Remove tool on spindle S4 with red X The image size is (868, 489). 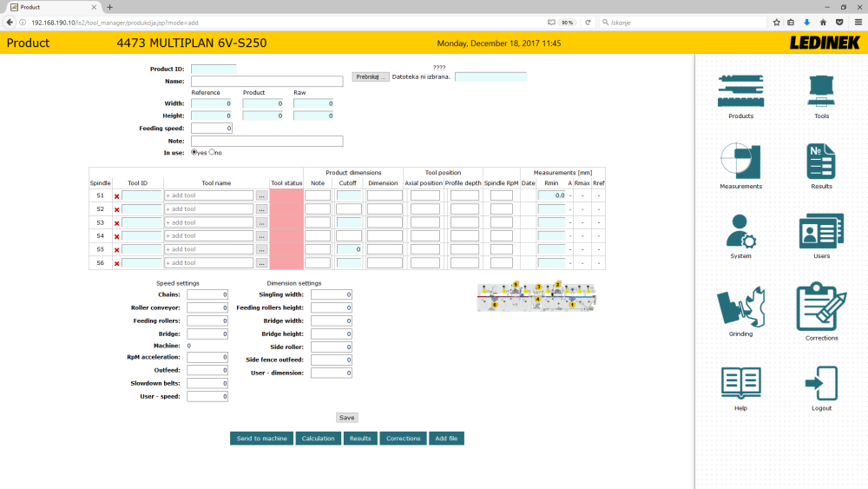coord(117,236)
